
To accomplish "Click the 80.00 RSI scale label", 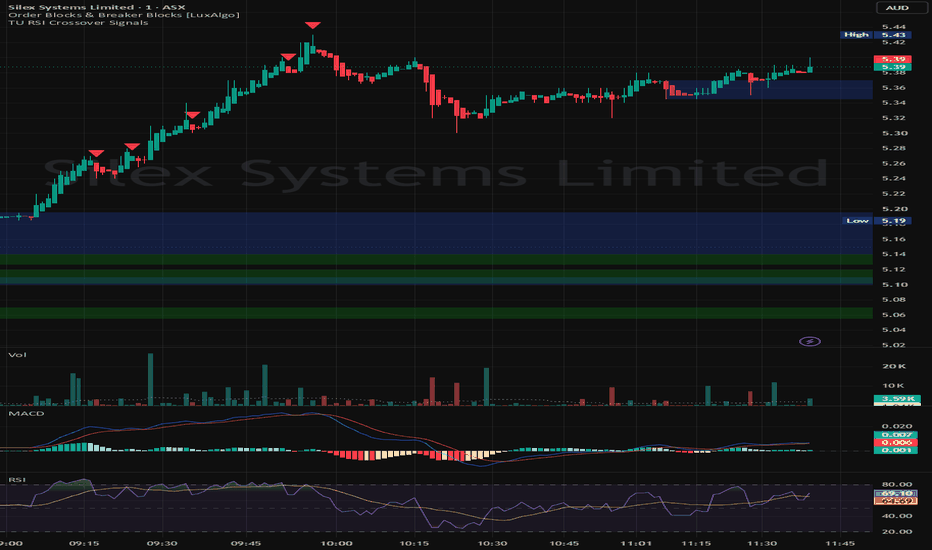I will [x=897, y=484].
